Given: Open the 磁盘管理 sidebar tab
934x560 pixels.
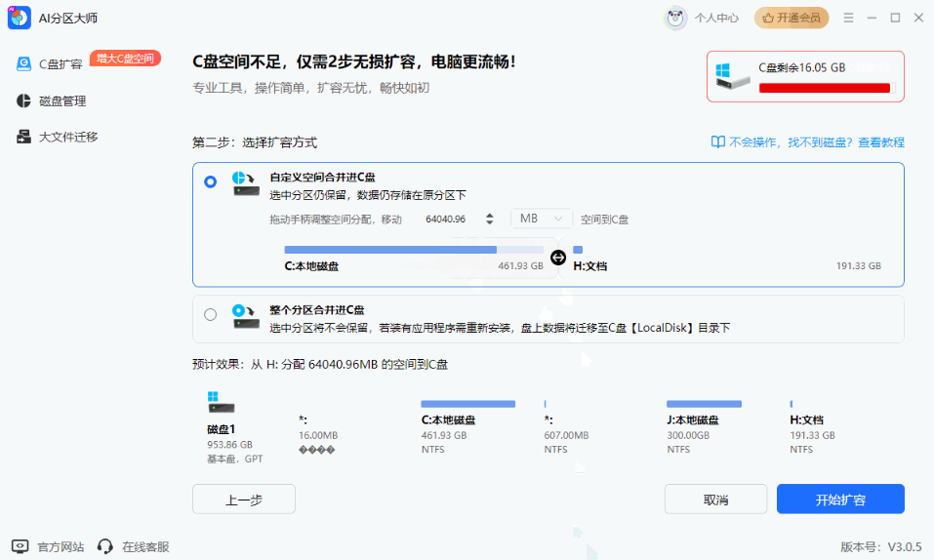Looking at the screenshot, I should click(62, 100).
